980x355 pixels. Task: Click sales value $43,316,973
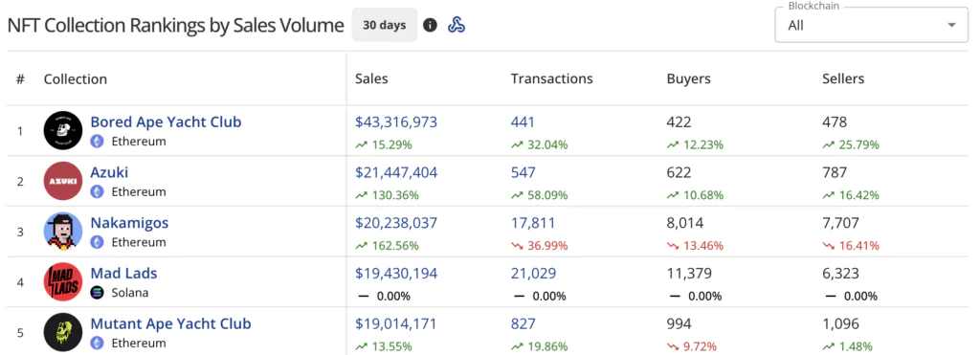click(x=396, y=122)
